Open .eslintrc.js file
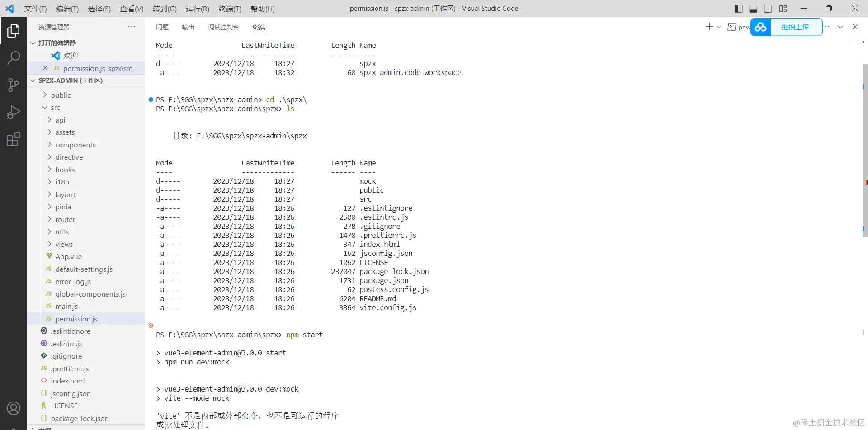 pyautogui.click(x=86, y=344)
